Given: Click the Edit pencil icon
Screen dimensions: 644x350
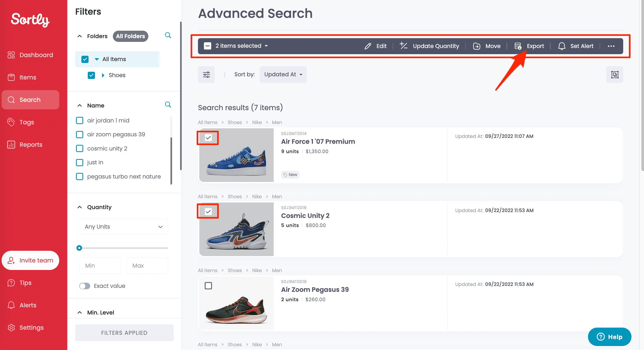Looking at the screenshot, I should (368, 46).
